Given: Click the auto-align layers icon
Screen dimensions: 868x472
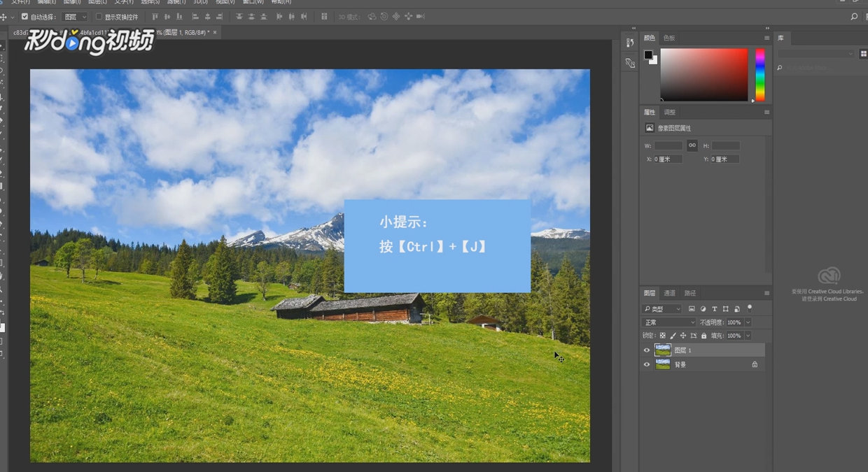Looking at the screenshot, I should coord(324,17).
